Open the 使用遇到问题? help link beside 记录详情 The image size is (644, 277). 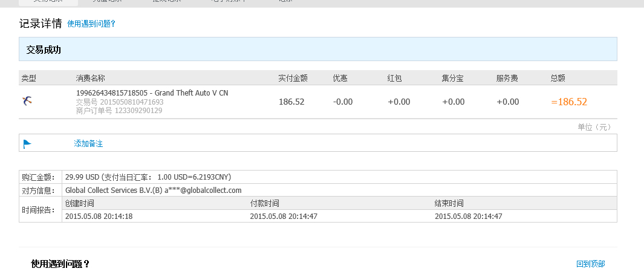coord(91,24)
